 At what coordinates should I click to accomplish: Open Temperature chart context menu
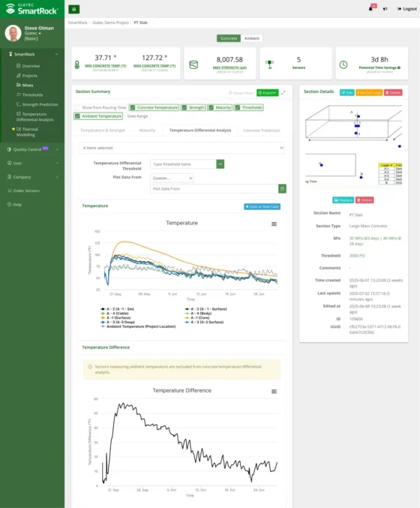[274, 224]
